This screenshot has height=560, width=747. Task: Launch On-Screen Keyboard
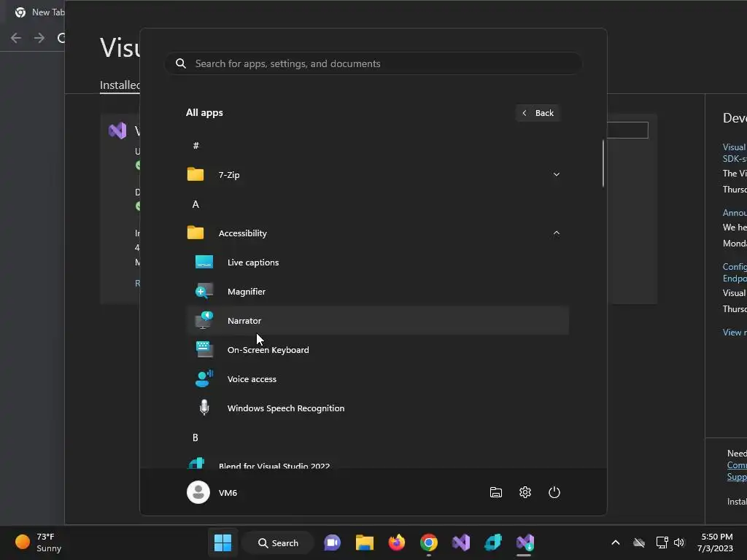click(x=377, y=350)
